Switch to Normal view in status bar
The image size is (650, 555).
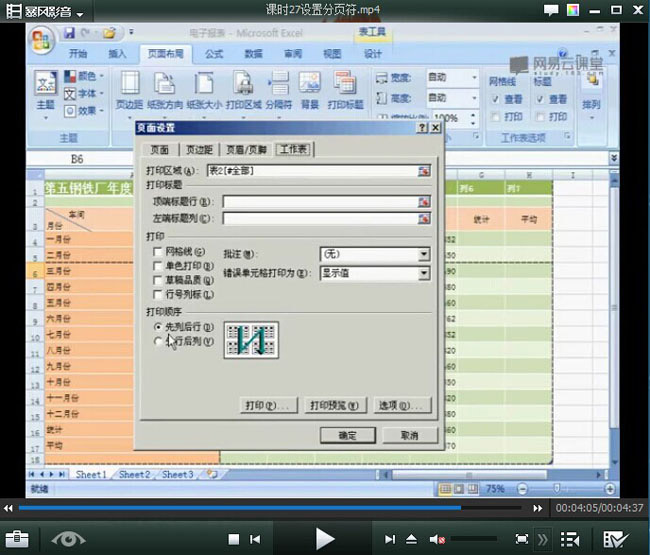pyautogui.click(x=445, y=489)
